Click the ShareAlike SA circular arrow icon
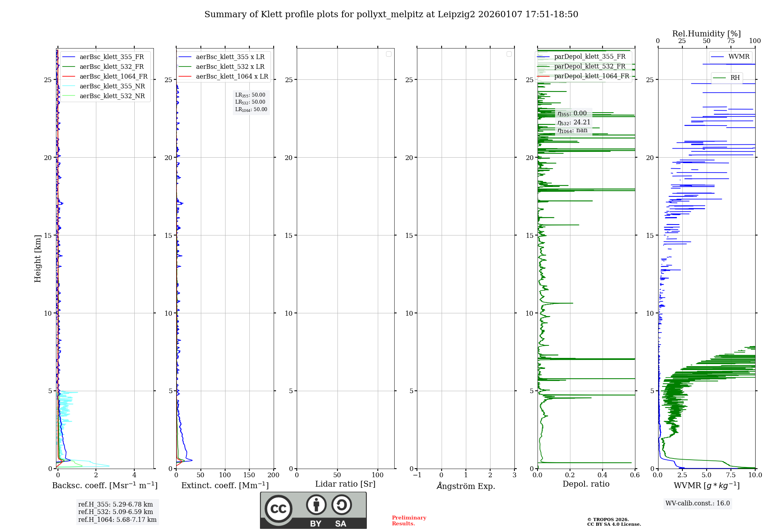Viewport: 783px width, 532px height. pos(341,505)
